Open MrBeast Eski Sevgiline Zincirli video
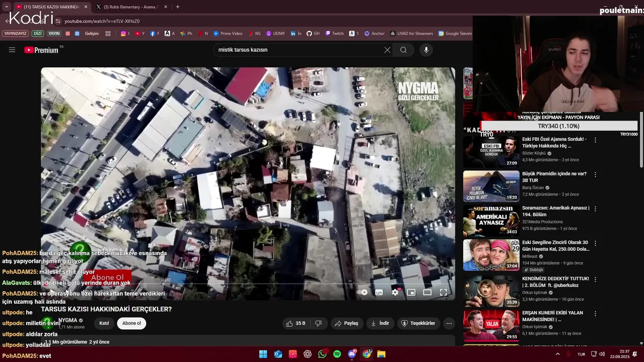The image size is (644, 362). click(491, 255)
